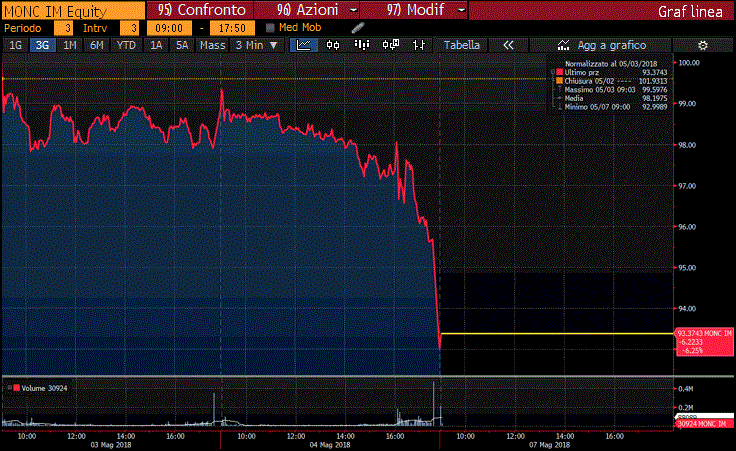Choose the candle-with-volume chart icon
Image resolution: width=736 pixels, height=451 pixels.
[x=391, y=45]
